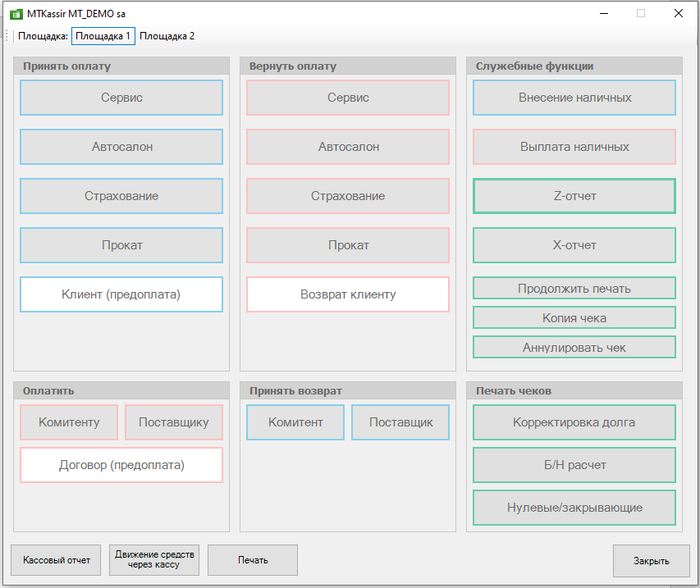
Task: Select Выплата наличных button
Action: [574, 147]
